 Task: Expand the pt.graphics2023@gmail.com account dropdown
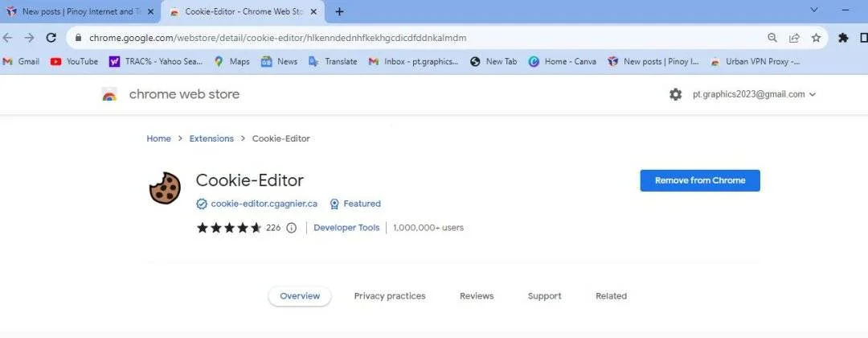[x=754, y=94]
